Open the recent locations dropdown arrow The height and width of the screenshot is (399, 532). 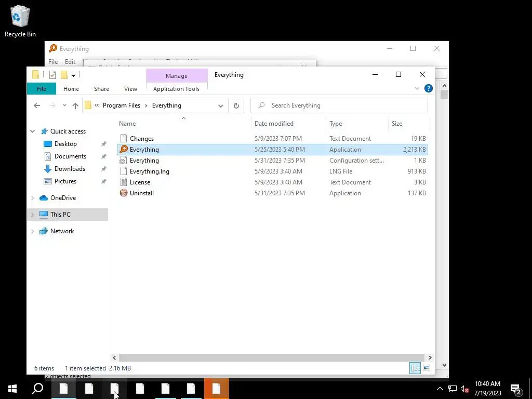(64, 105)
